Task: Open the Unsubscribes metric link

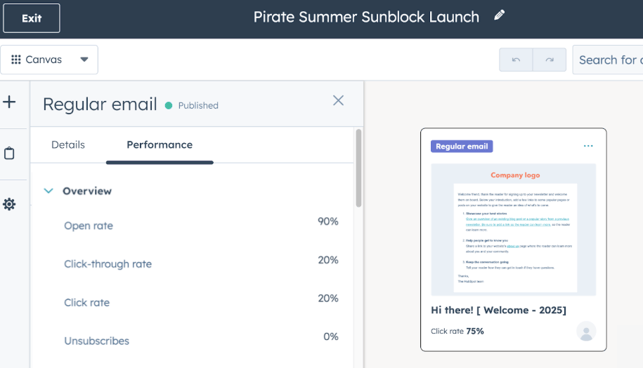Action: [x=96, y=341]
